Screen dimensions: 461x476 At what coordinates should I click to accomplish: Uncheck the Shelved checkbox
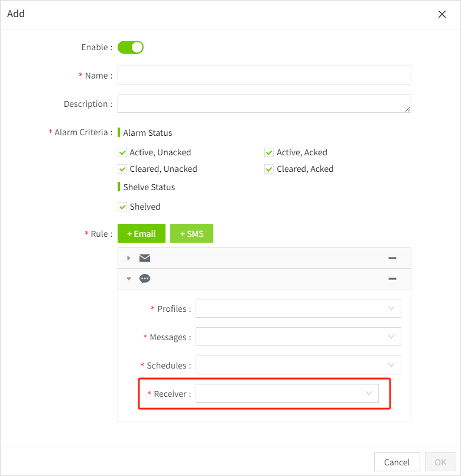coord(122,207)
